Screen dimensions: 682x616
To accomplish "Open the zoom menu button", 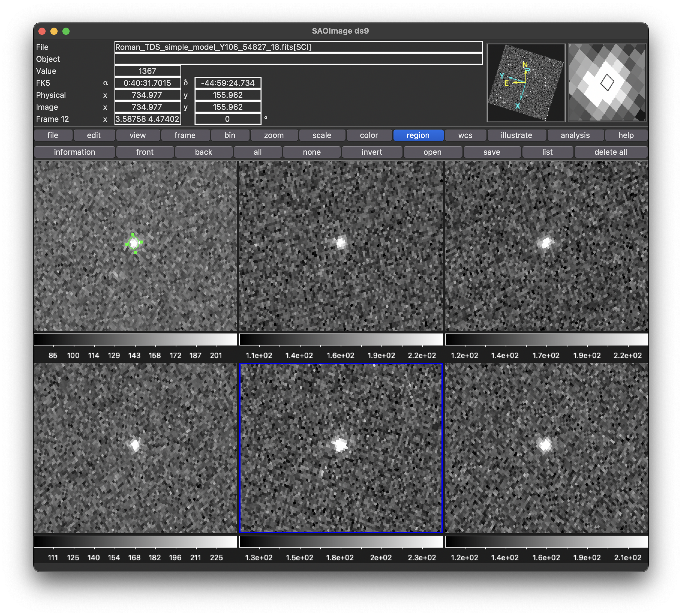I will click(274, 135).
